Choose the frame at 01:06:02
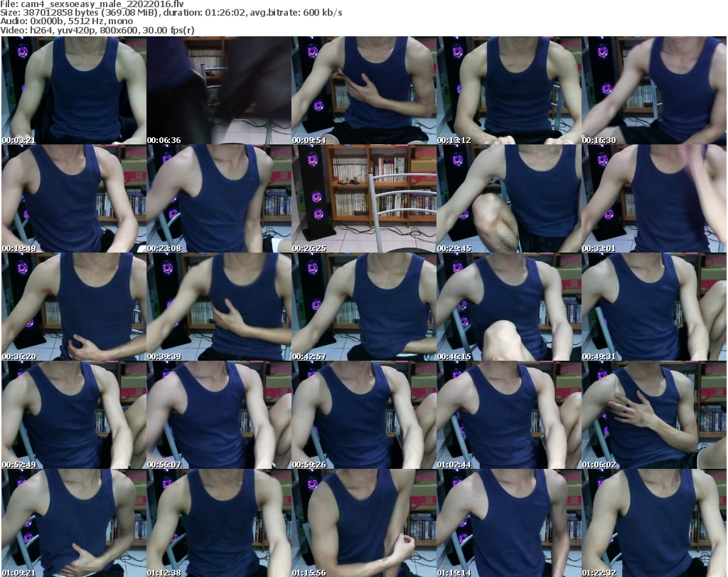 [654, 415]
